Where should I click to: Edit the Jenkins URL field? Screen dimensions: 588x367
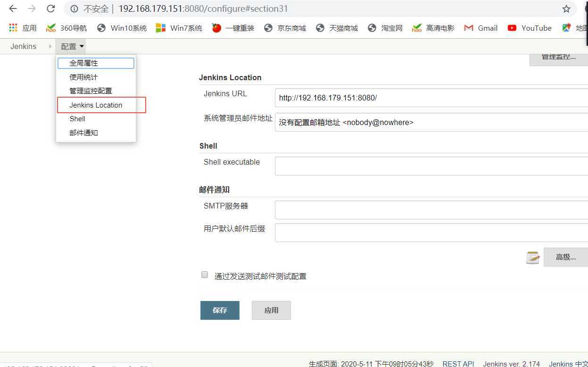(431, 98)
